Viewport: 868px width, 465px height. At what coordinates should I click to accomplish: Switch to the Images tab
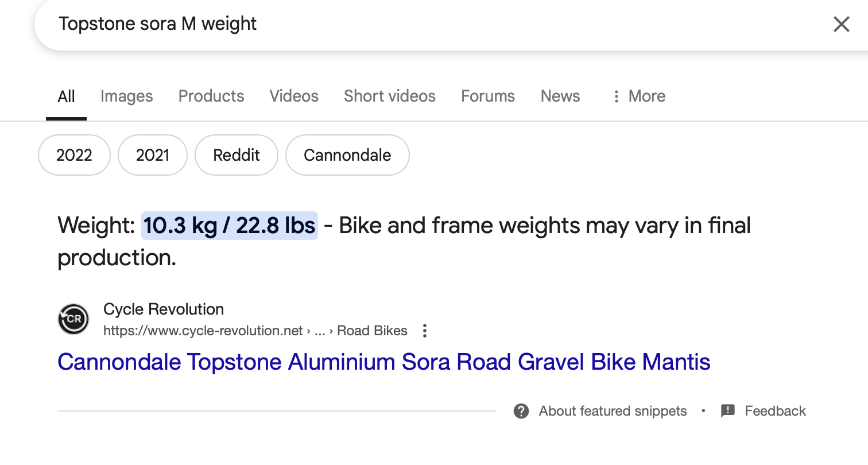(127, 96)
